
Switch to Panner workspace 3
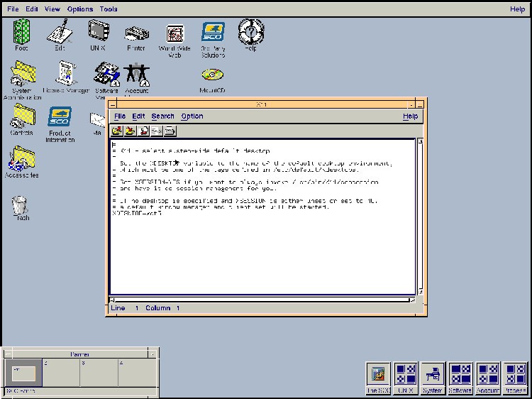click(99, 373)
